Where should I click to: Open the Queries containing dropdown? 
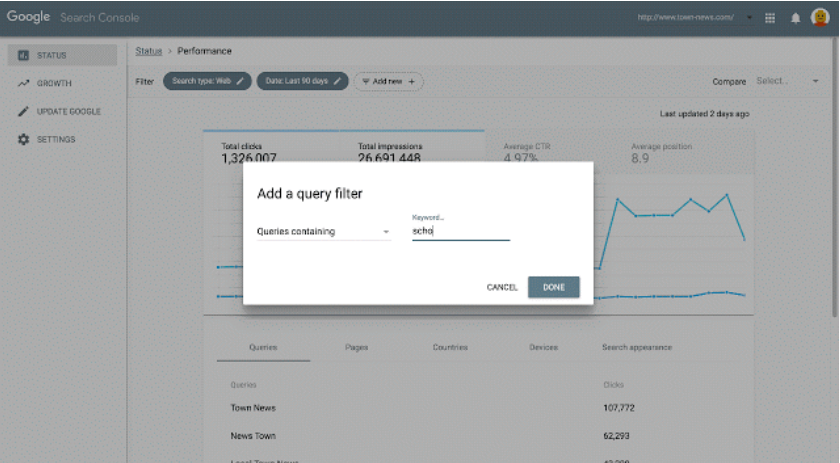coord(324,232)
